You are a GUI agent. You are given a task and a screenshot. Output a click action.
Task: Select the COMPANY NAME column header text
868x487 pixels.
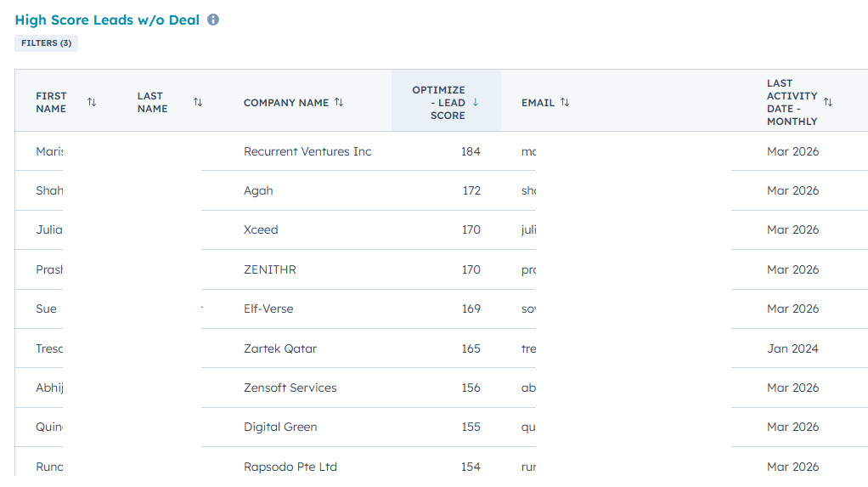(x=286, y=103)
